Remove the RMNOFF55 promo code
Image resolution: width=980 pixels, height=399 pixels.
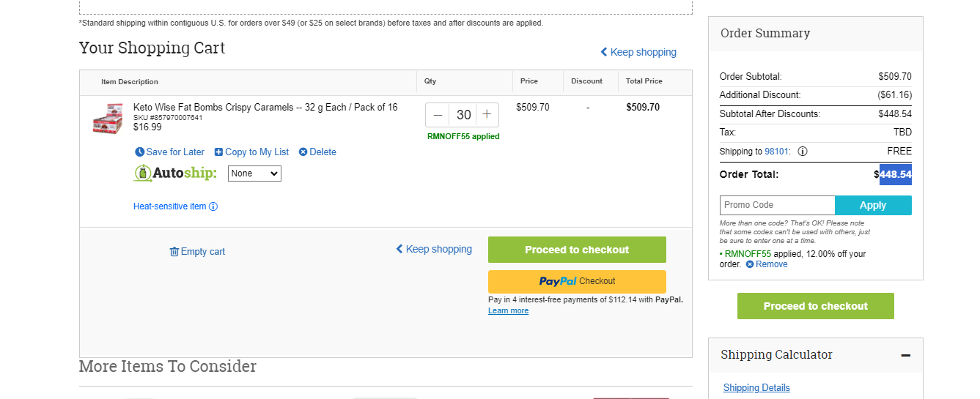coord(767,264)
